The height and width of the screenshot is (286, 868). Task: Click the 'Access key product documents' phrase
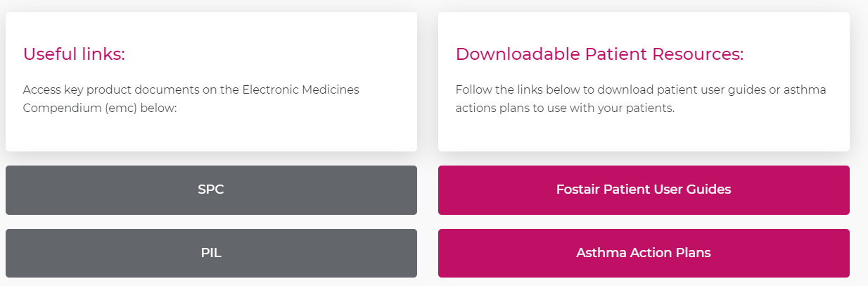point(99,90)
